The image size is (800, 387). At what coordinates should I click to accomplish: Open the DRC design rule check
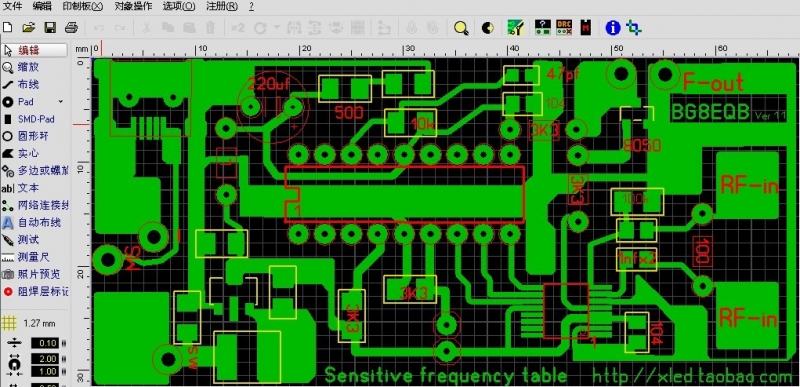pyautogui.click(x=564, y=28)
